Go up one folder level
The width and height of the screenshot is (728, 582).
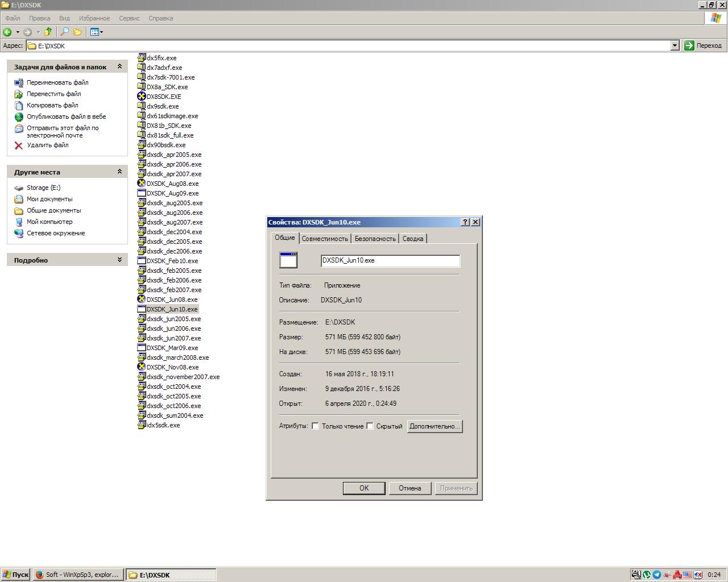[48, 32]
